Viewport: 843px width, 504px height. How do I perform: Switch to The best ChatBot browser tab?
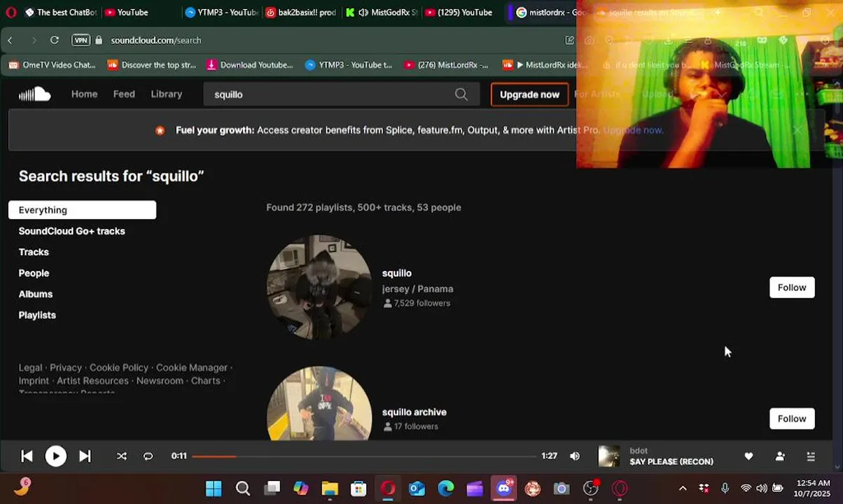pos(60,12)
